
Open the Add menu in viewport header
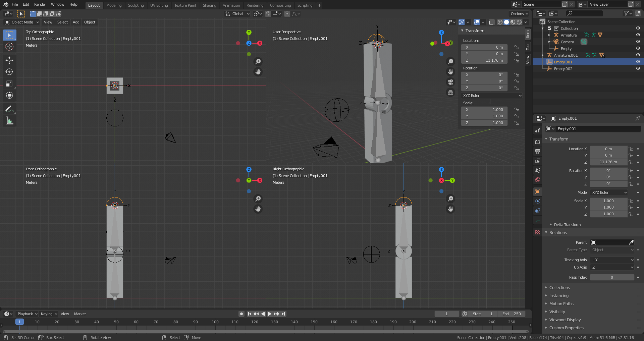coord(76,22)
